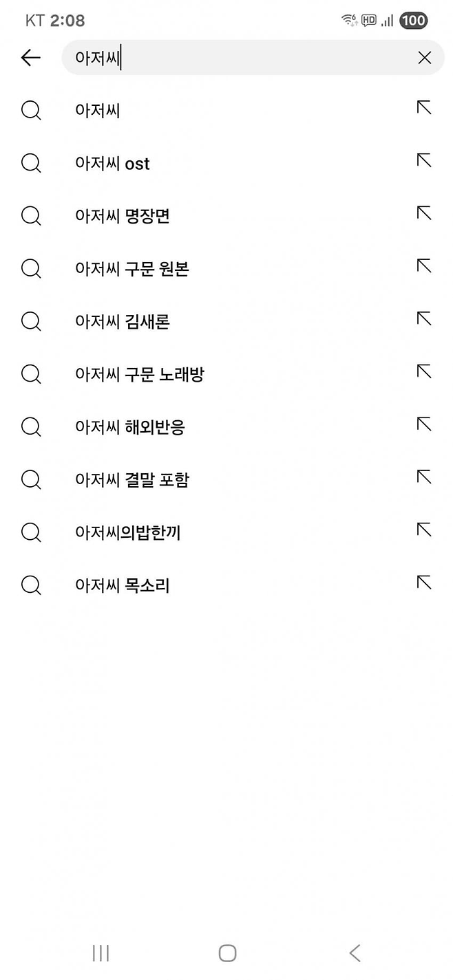Viewport: 453px width, 980px height.
Task: Tap the fill-in arrow for 아저씨 ost
Action: (423, 160)
